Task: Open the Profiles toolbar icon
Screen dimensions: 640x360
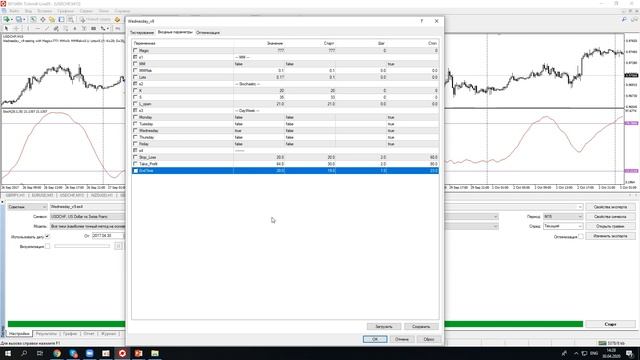Action: (19, 19)
